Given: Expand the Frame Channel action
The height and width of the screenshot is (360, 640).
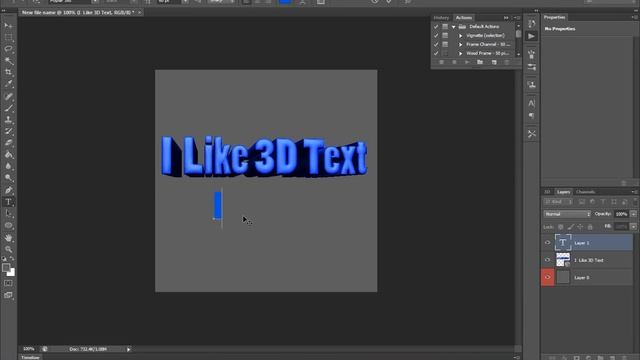Looking at the screenshot, I should tap(460, 44).
